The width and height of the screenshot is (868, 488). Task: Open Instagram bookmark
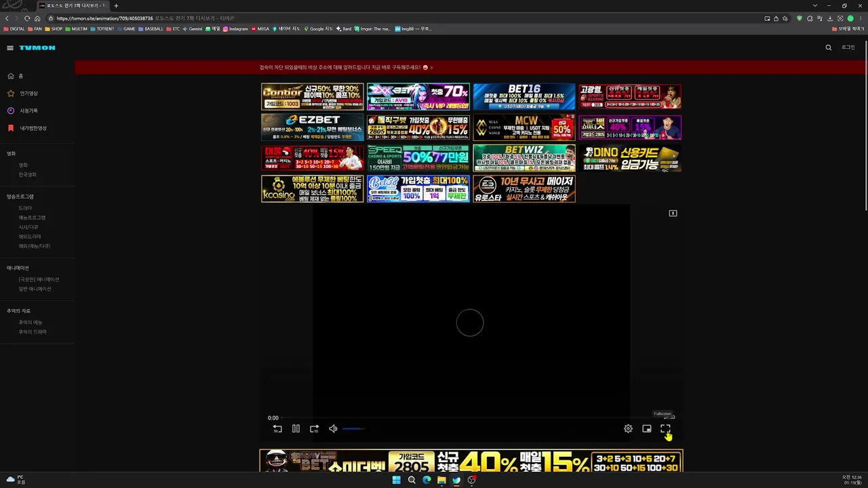coord(236,29)
